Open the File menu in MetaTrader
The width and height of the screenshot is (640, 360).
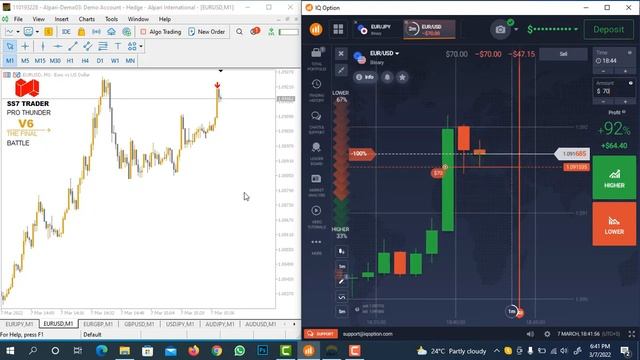coord(18,19)
